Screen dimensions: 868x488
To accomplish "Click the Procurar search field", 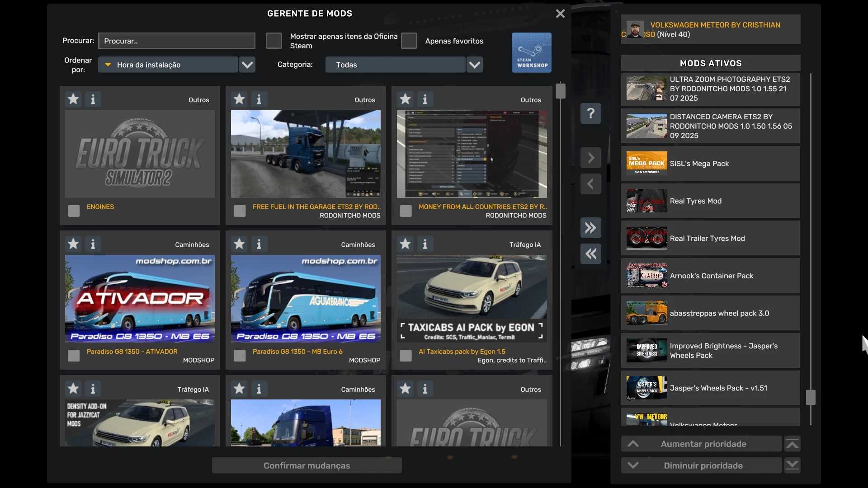I will click(177, 41).
